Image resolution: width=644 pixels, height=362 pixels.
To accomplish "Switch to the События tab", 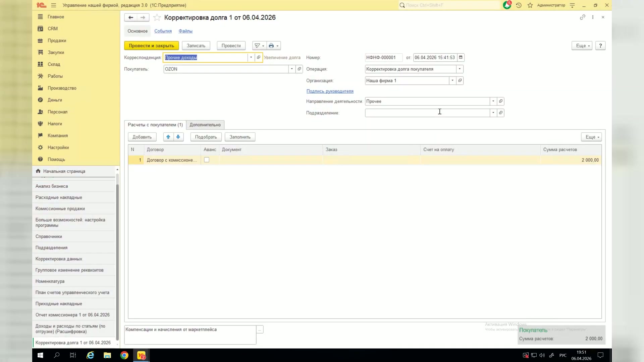I will click(x=163, y=31).
